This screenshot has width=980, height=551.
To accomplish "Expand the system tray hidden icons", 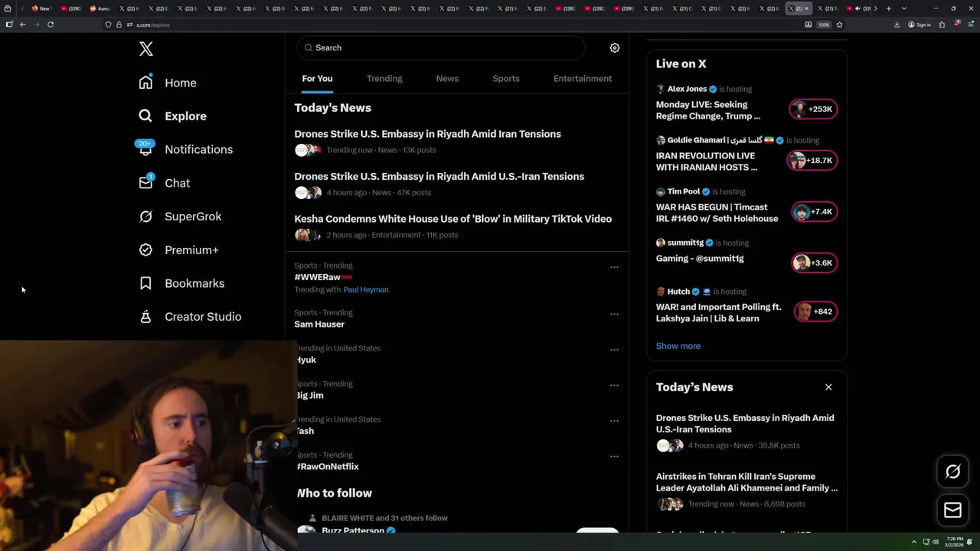I will click(913, 542).
